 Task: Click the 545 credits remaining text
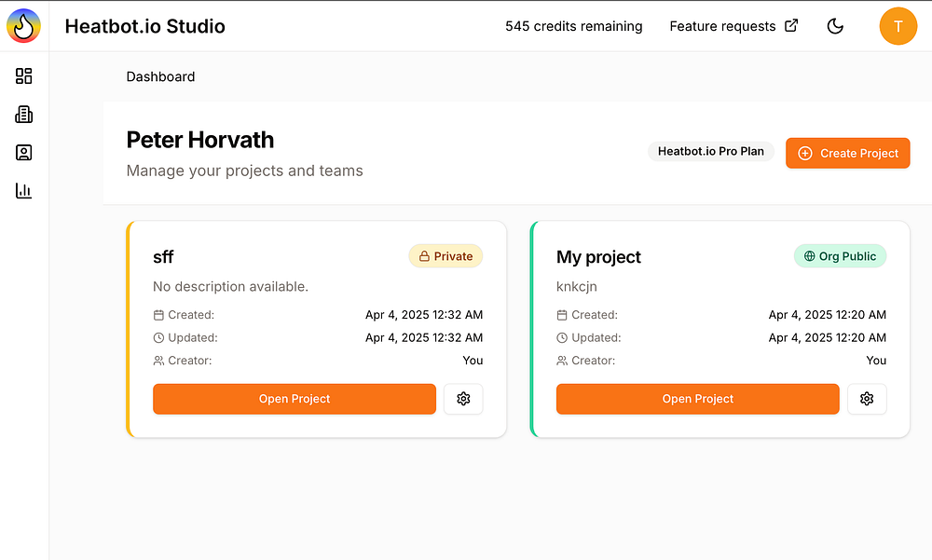(573, 26)
